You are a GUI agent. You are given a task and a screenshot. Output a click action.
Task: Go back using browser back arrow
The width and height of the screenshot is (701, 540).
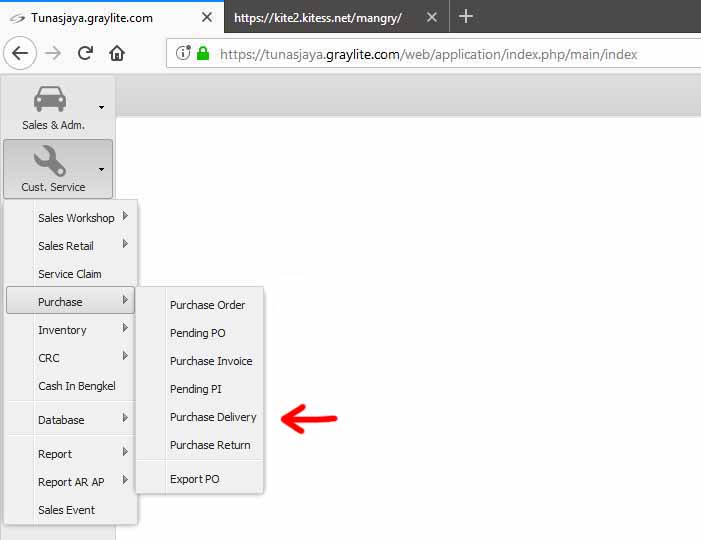coord(21,54)
